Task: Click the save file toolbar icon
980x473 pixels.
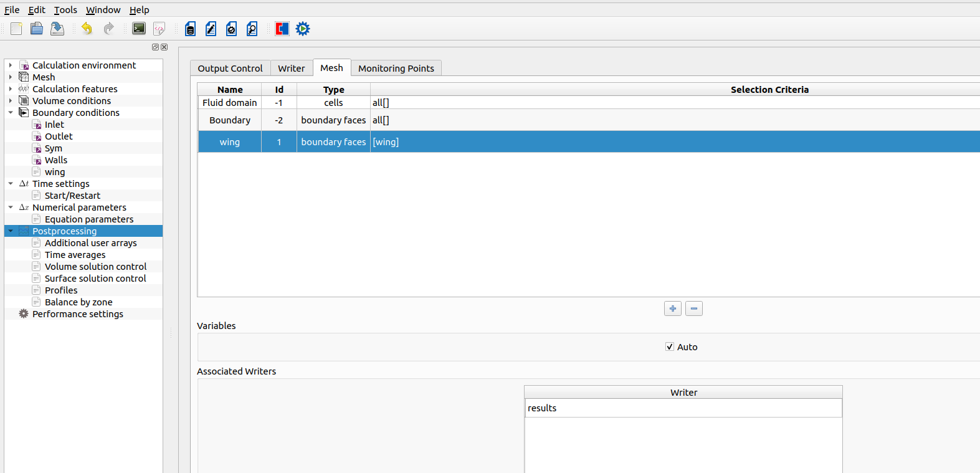Action: 57,29
